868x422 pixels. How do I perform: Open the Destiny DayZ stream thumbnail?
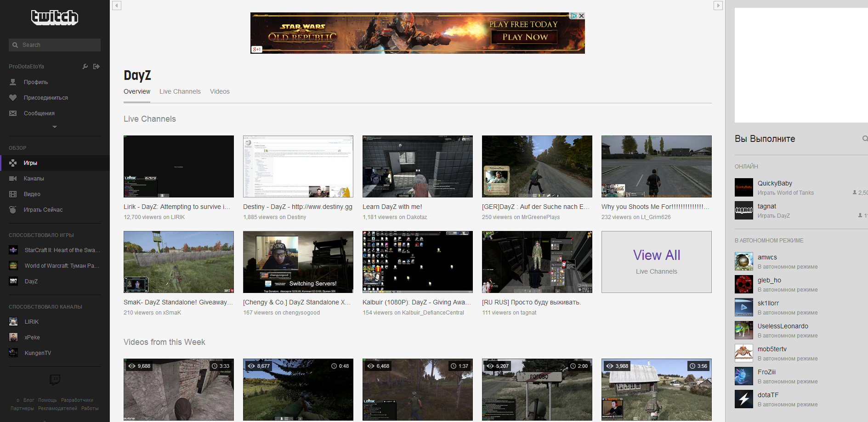pos(298,166)
